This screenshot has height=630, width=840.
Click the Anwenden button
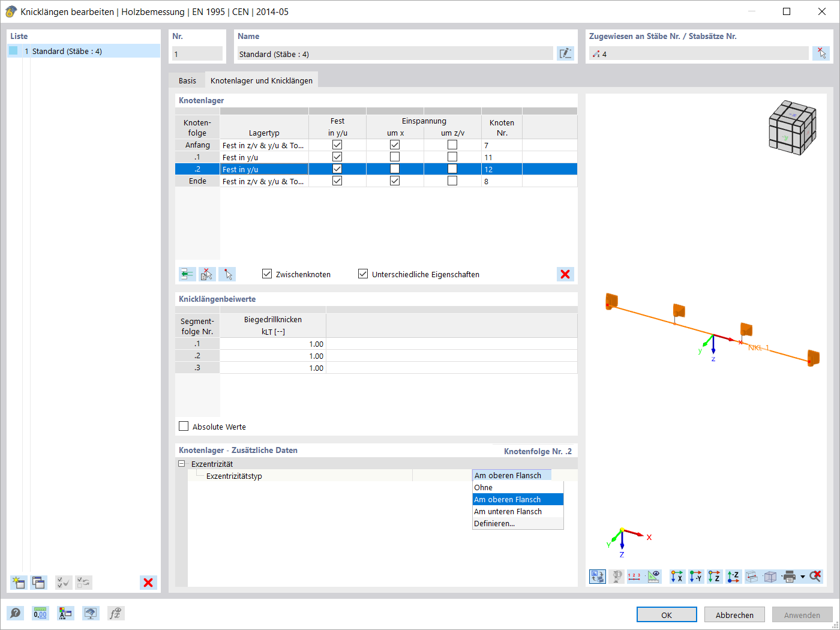[x=802, y=614]
